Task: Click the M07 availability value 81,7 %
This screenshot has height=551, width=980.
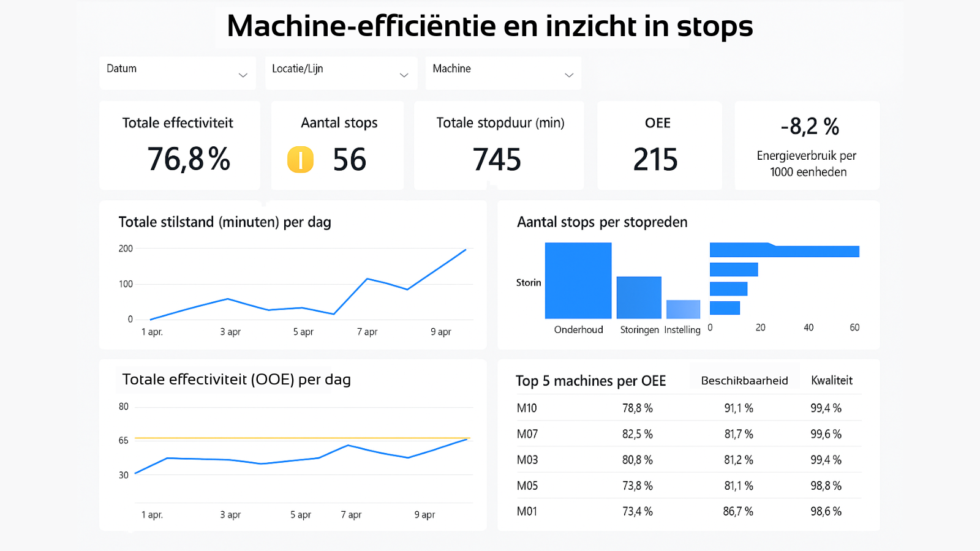Action: coord(739,433)
